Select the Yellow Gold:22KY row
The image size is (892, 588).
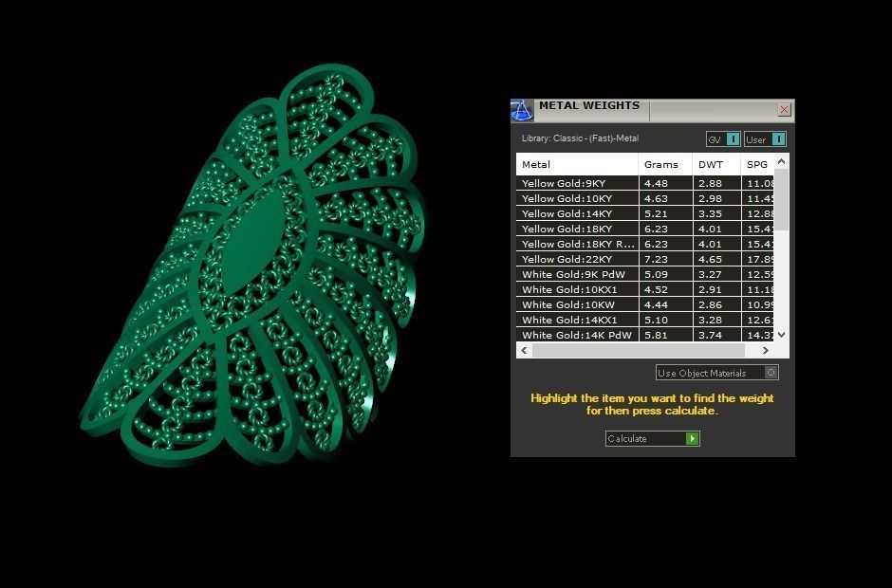click(645, 259)
